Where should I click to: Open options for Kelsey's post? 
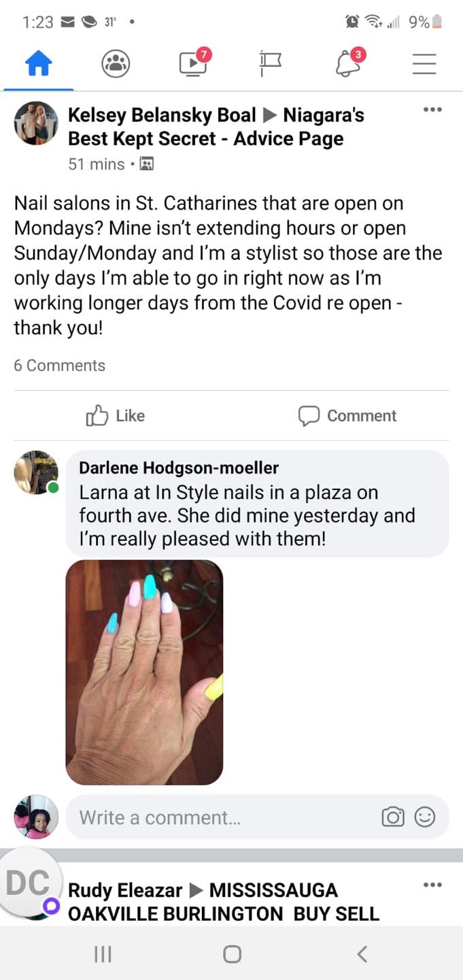(x=432, y=110)
